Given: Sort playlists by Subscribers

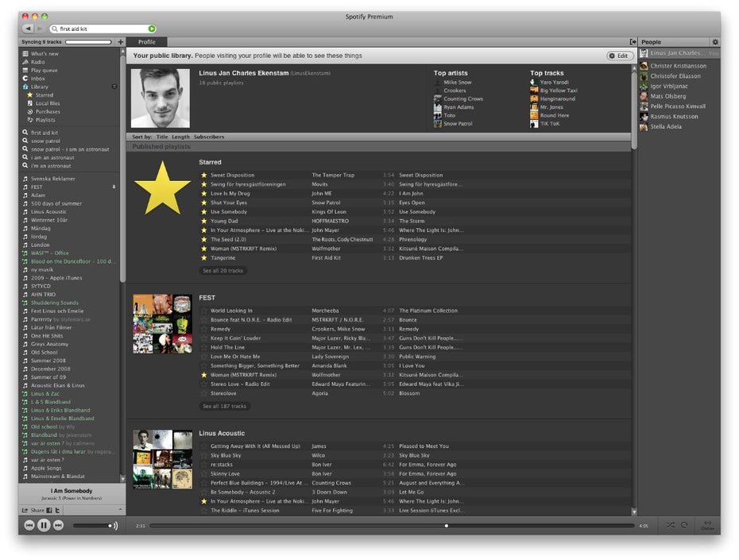Looking at the screenshot, I should click(x=209, y=137).
